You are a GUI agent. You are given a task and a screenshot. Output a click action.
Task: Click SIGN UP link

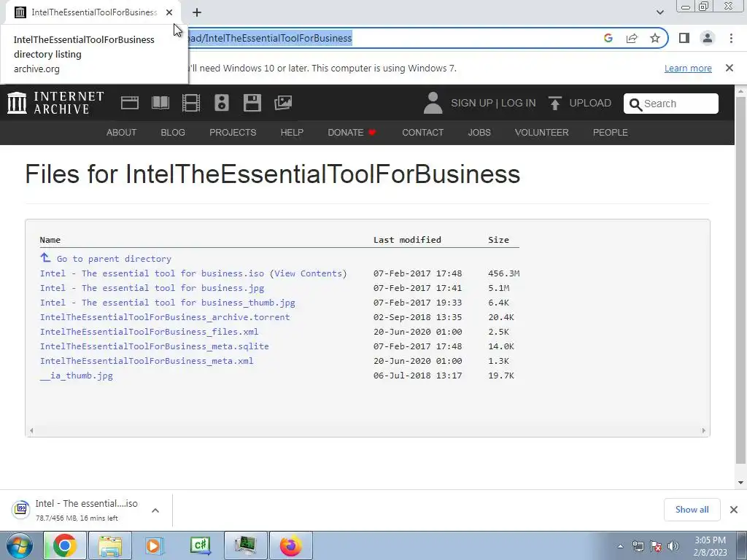pyautogui.click(x=472, y=103)
